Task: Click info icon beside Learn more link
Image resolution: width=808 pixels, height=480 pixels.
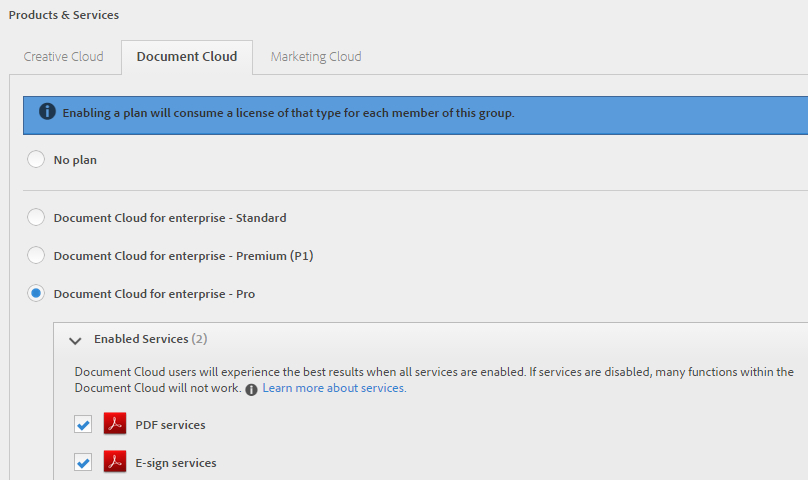Action: click(x=251, y=388)
